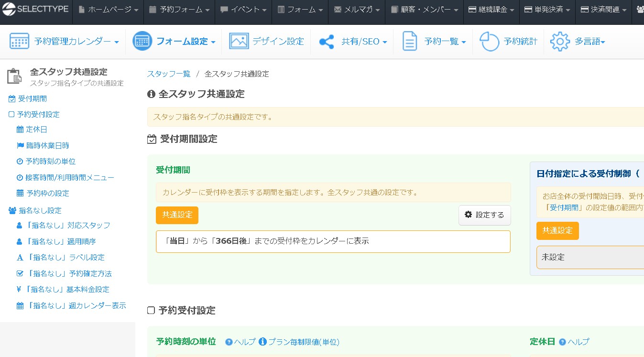Viewport: 644px width, 357px height.
Task: Click the 共有/SEO share icon
Action: pyautogui.click(x=327, y=41)
